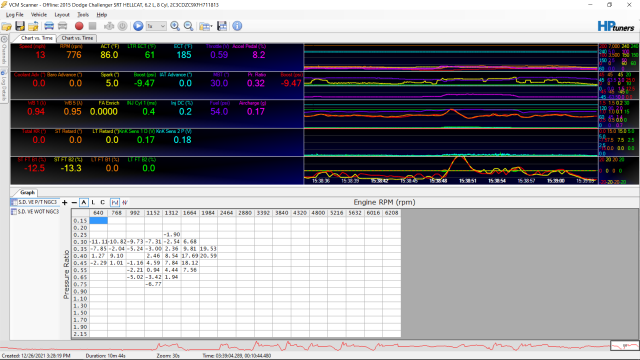Play back the log with the blue play button

138,26
